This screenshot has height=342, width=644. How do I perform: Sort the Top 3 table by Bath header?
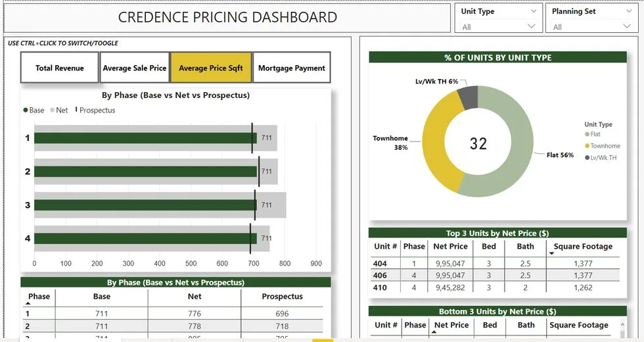pyautogui.click(x=525, y=246)
